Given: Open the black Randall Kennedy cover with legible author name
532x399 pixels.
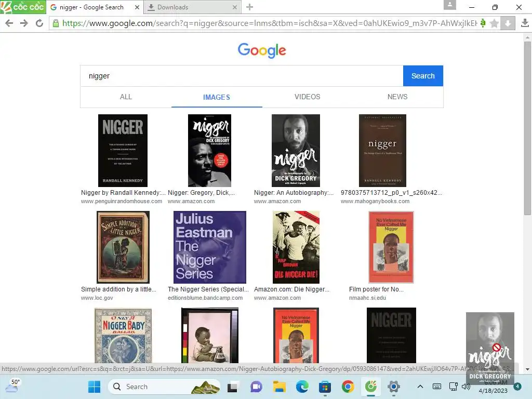Looking at the screenshot, I should click(123, 151).
